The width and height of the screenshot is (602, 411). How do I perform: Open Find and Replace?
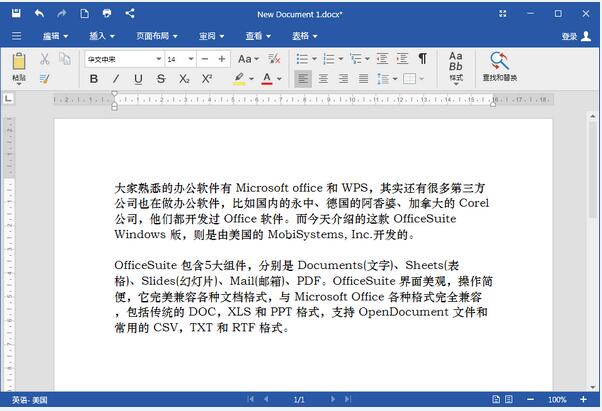click(499, 67)
